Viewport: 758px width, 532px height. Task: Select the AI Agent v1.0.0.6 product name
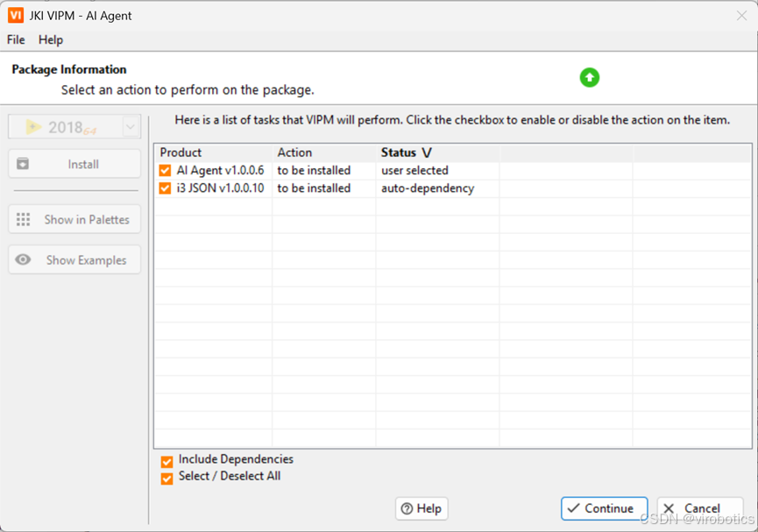click(221, 170)
